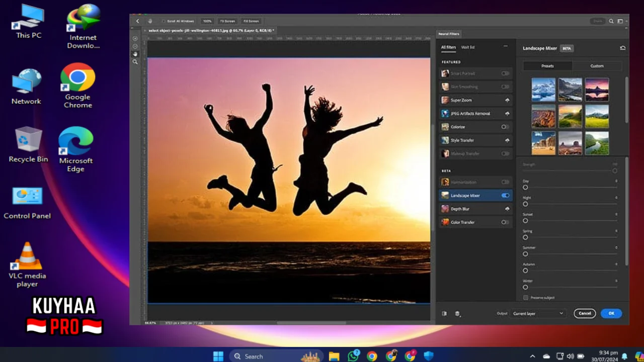Click the Share button at top right
The image size is (644, 362).
pyautogui.click(x=598, y=21)
